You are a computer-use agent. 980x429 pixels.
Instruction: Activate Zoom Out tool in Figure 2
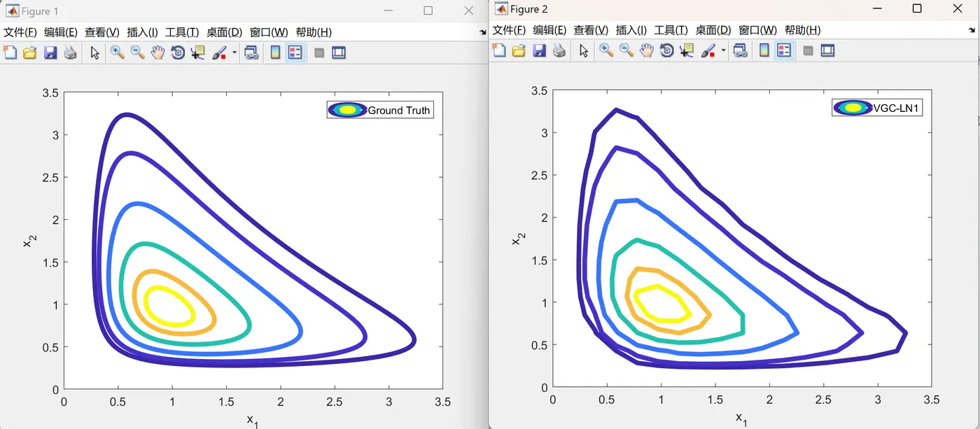point(626,50)
